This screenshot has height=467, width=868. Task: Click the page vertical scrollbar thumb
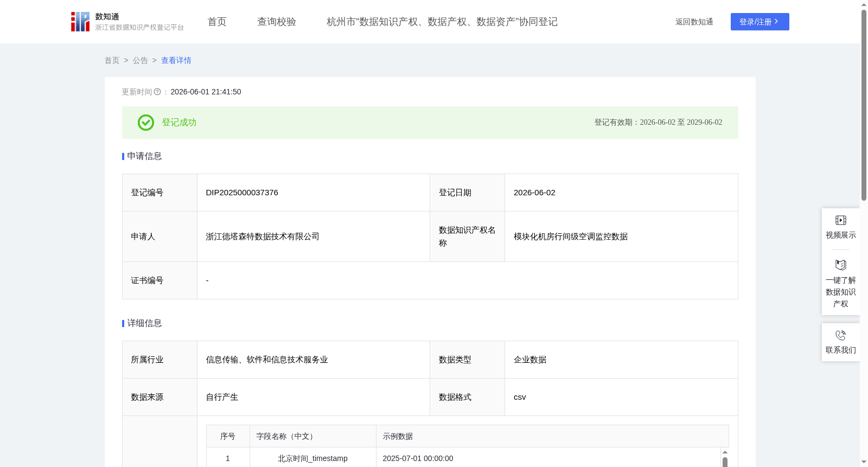(864, 106)
